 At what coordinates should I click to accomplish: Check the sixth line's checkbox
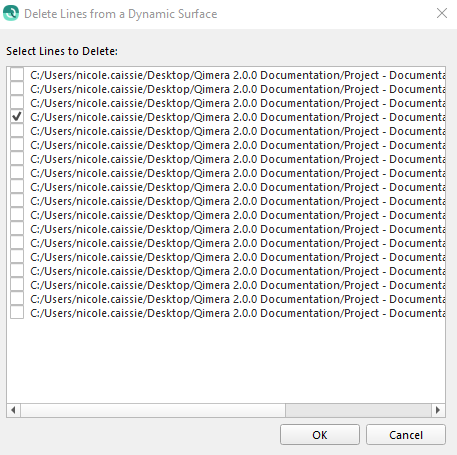pos(17,145)
